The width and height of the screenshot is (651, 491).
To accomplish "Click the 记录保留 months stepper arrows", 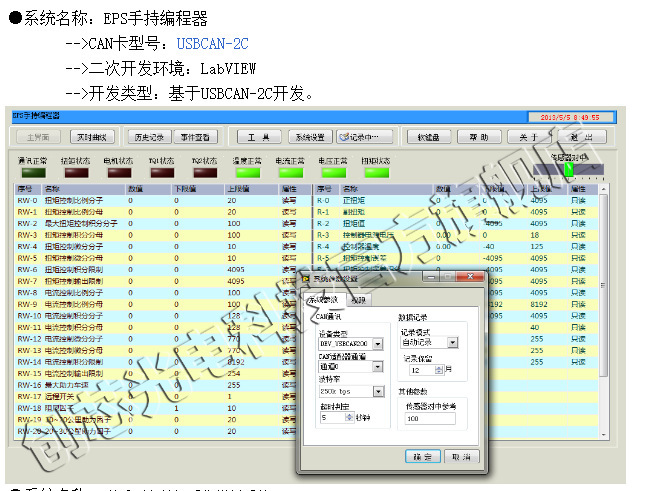I will tap(439, 370).
